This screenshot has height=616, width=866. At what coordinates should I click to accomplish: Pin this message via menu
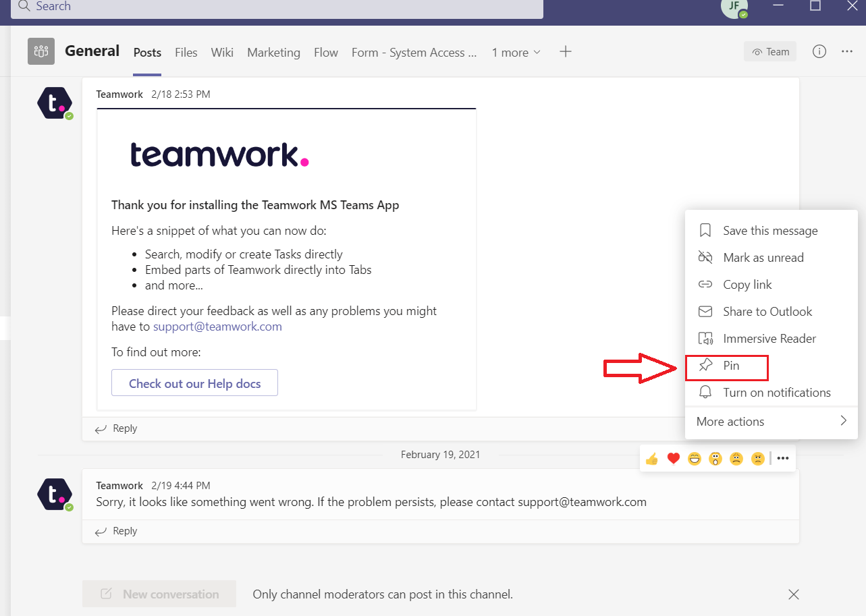pyautogui.click(x=771, y=365)
